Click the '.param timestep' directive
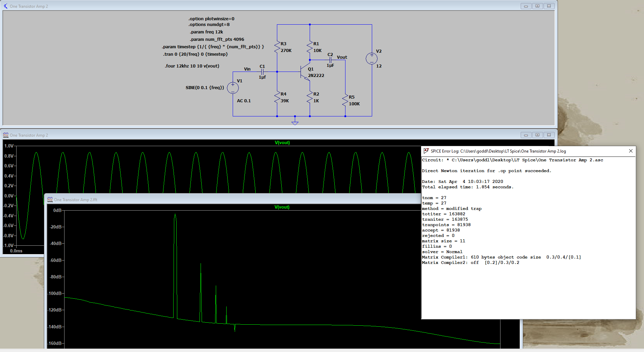This screenshot has width=644, height=352. coord(213,47)
